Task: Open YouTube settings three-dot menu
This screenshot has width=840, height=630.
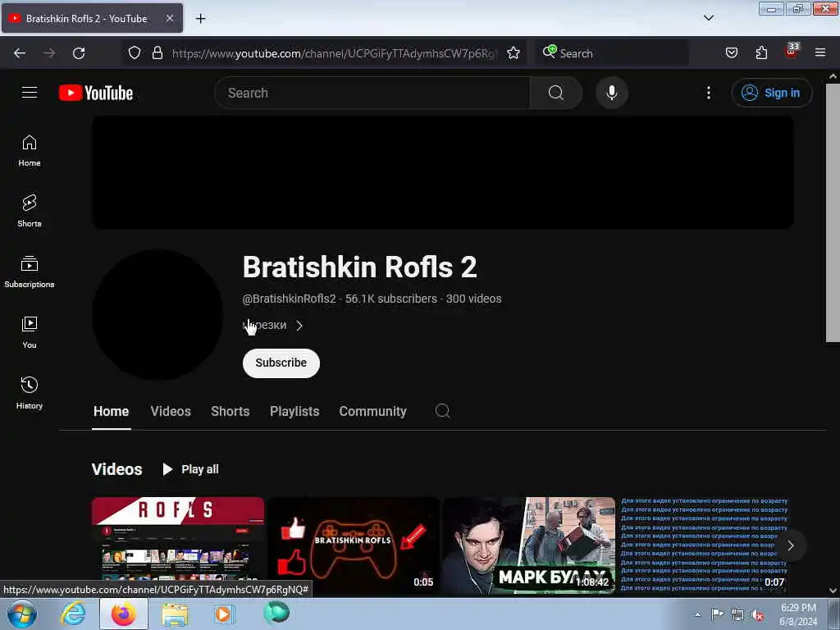Action: point(708,93)
